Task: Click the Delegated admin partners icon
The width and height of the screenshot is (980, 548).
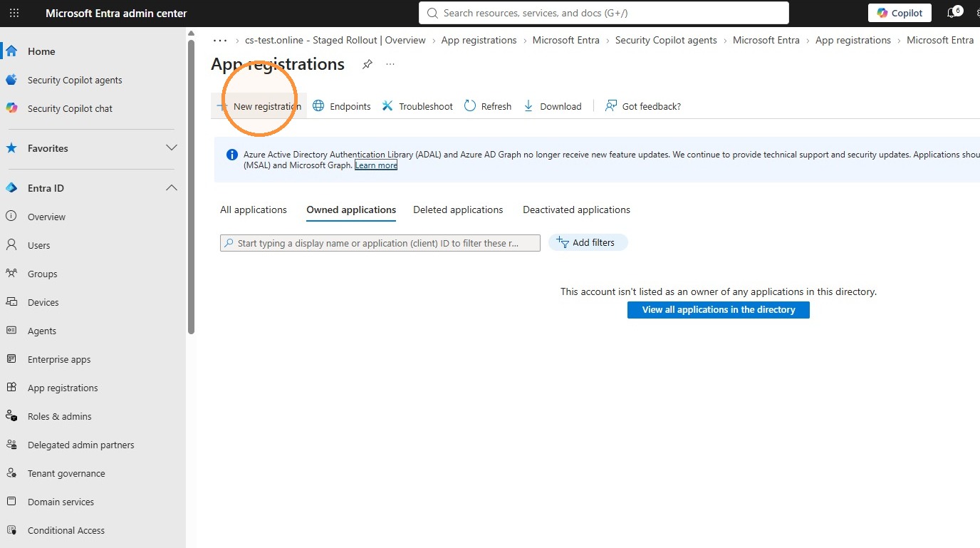Action: point(11,445)
